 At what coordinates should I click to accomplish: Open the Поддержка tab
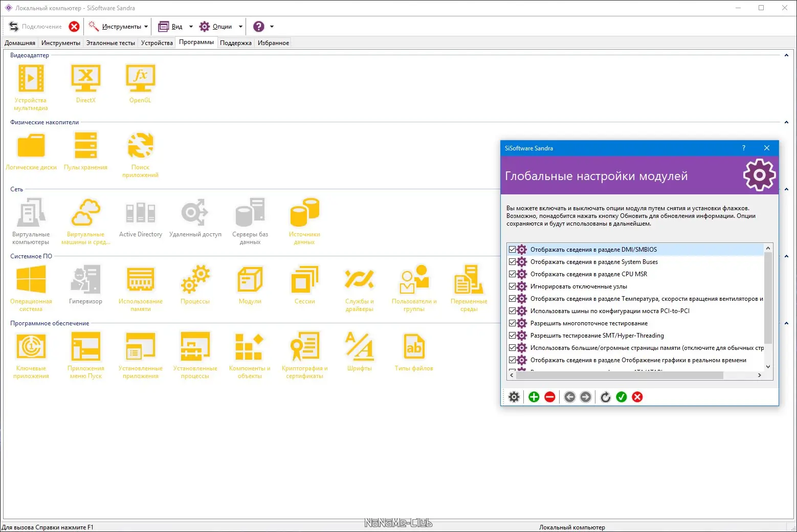click(235, 42)
